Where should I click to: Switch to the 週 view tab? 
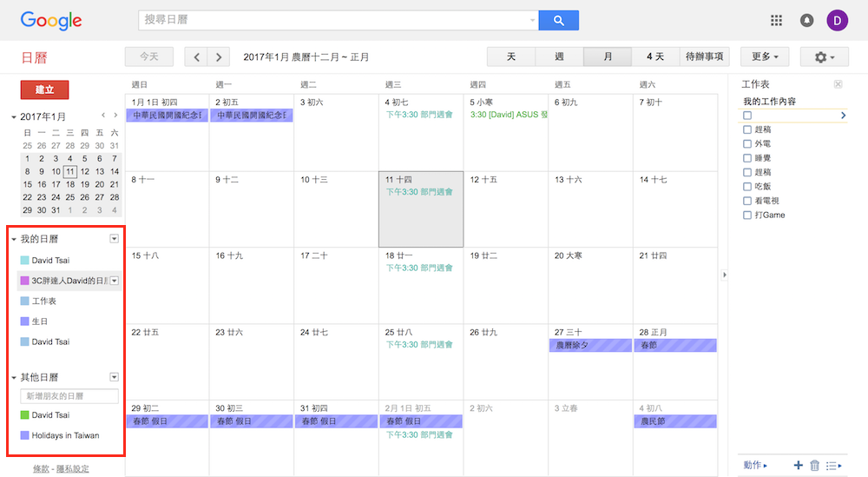[559, 57]
